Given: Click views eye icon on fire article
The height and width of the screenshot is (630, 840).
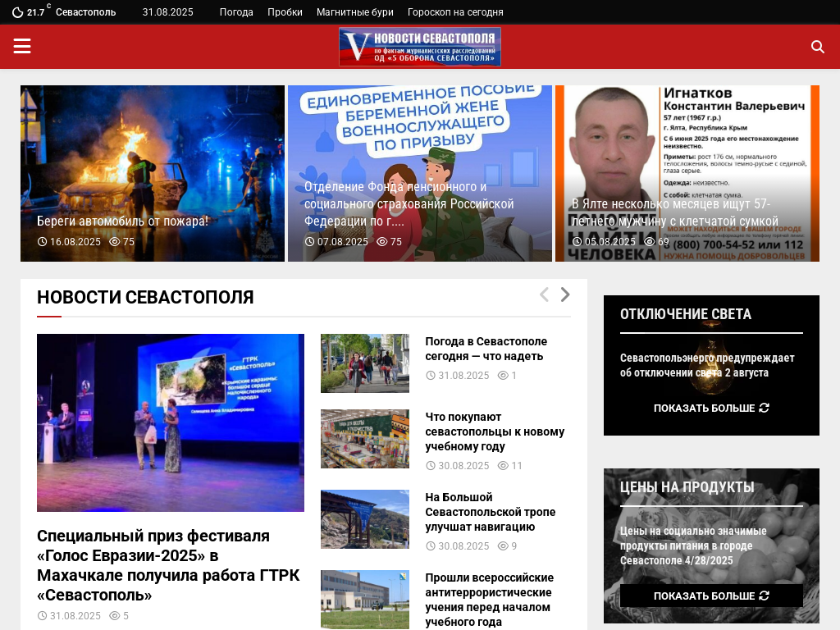Looking at the screenshot, I should [x=115, y=242].
